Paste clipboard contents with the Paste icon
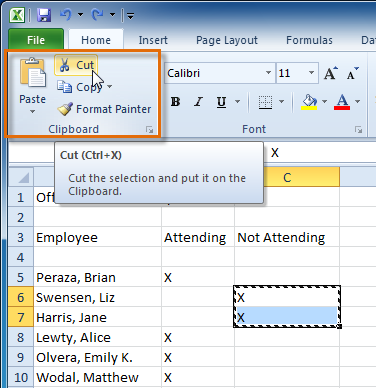 (x=32, y=72)
